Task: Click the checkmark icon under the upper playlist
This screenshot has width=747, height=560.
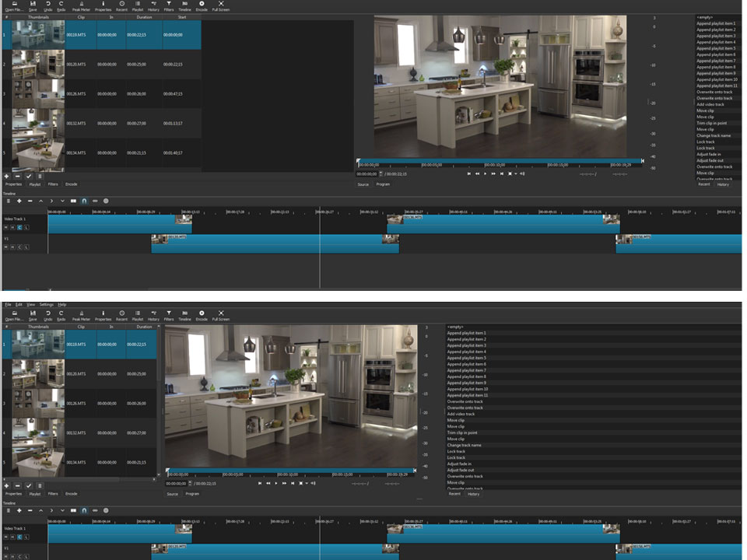Action: coord(29,177)
